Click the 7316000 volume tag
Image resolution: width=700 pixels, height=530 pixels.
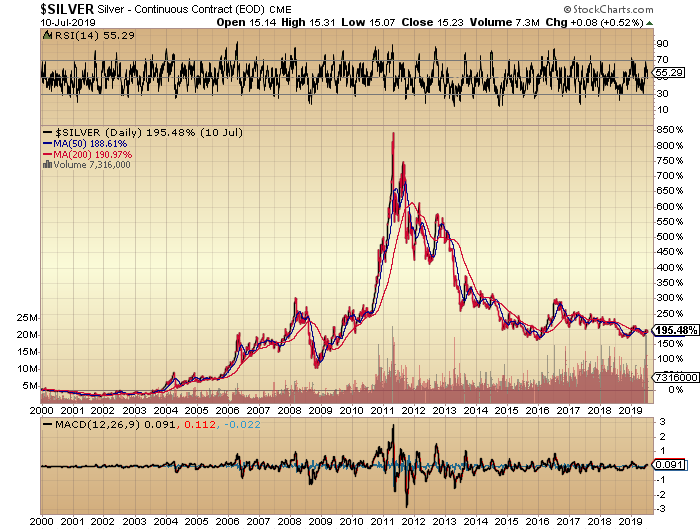(676, 378)
